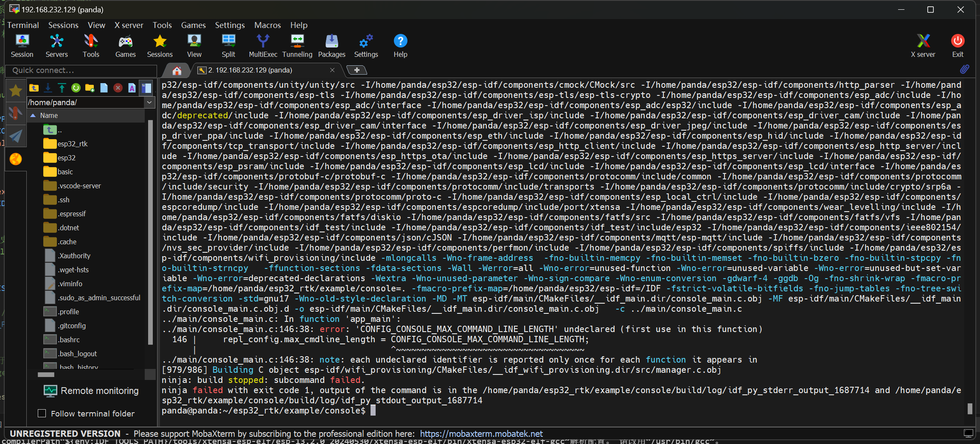
Task: Activate the MultiExec toolbar icon
Action: 263,46
